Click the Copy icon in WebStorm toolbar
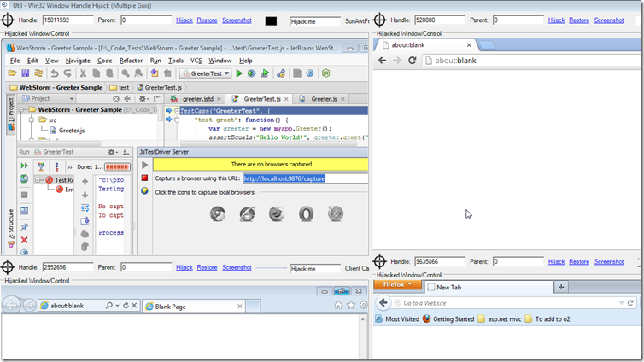Screen dimensions: 644x362 (x=97, y=73)
